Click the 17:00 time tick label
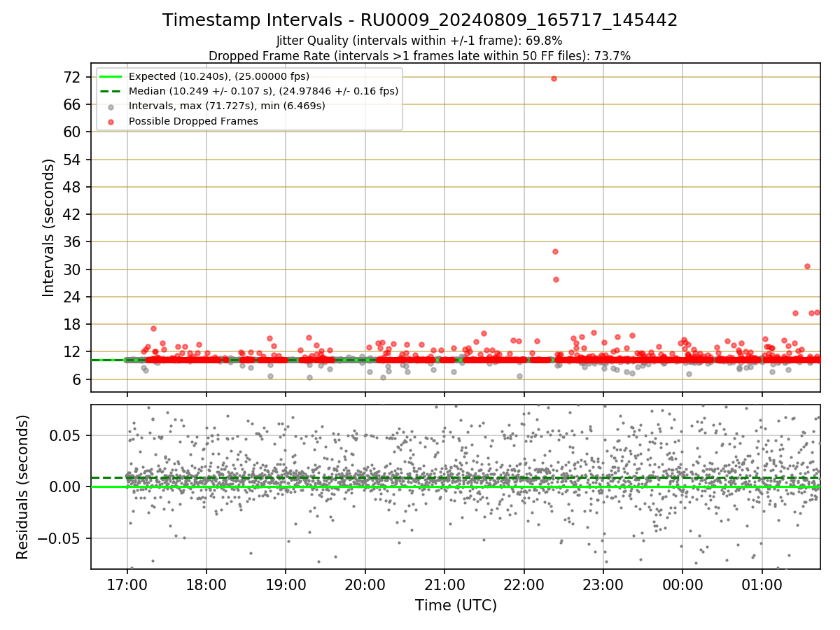 coord(127,584)
